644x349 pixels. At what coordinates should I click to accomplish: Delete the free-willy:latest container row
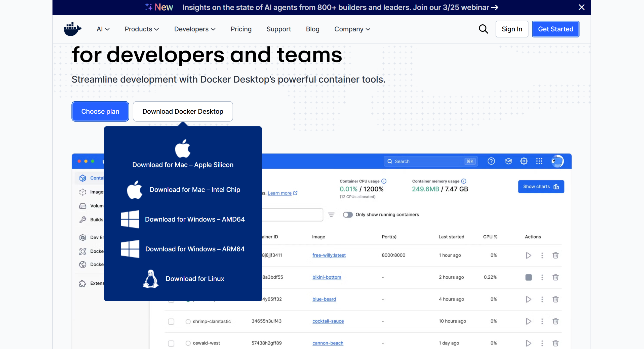[555, 255]
